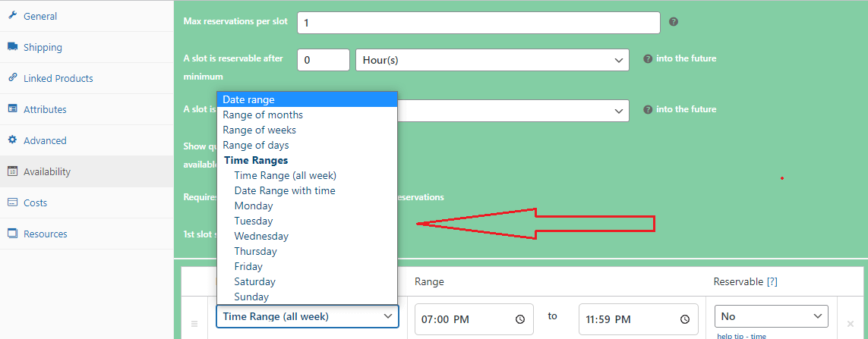Click the Attributes panel icon

click(x=12, y=109)
